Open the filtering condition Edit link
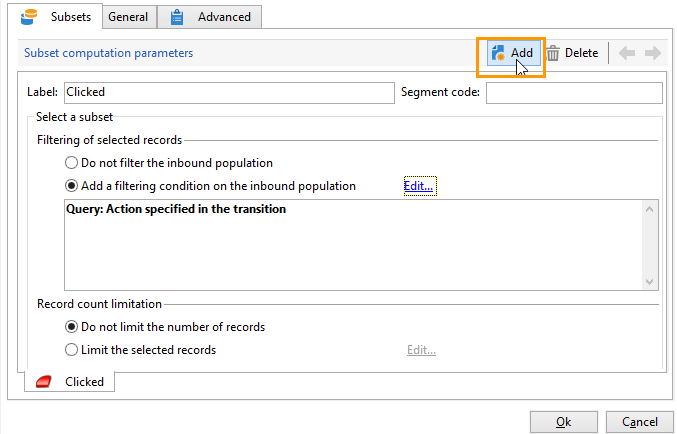The height and width of the screenshot is (434, 677). coord(419,186)
